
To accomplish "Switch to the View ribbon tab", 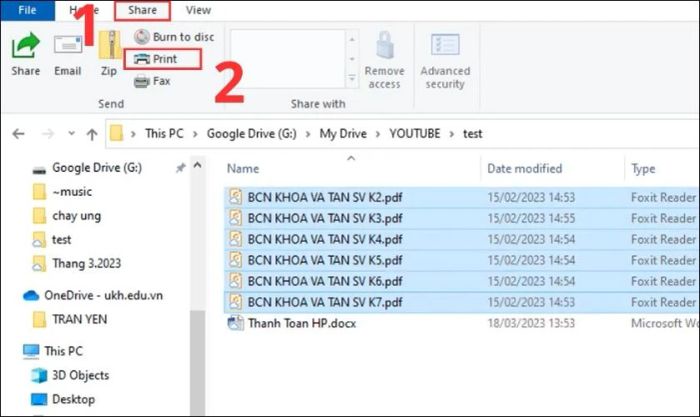I will (x=198, y=10).
